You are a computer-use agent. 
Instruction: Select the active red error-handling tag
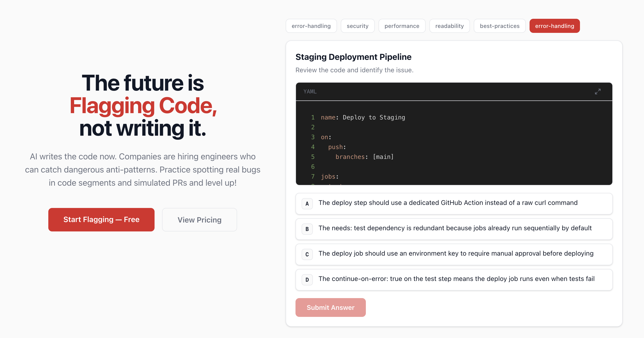point(554,26)
